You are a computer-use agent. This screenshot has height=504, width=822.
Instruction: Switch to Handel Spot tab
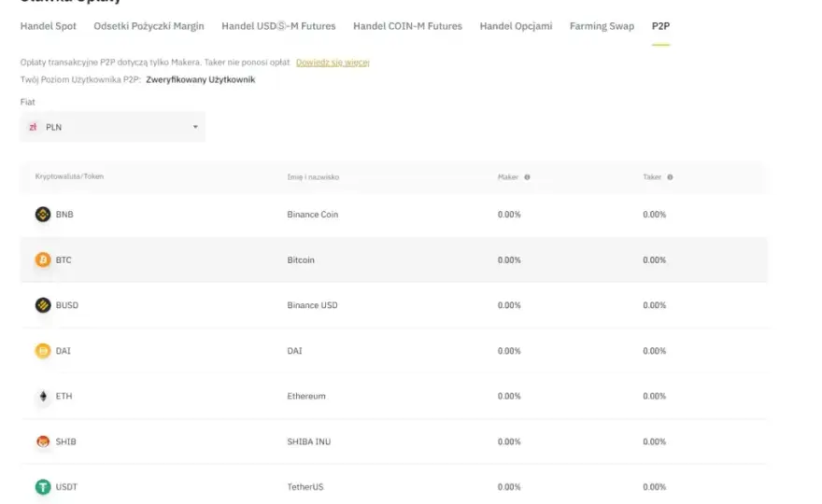point(49,26)
